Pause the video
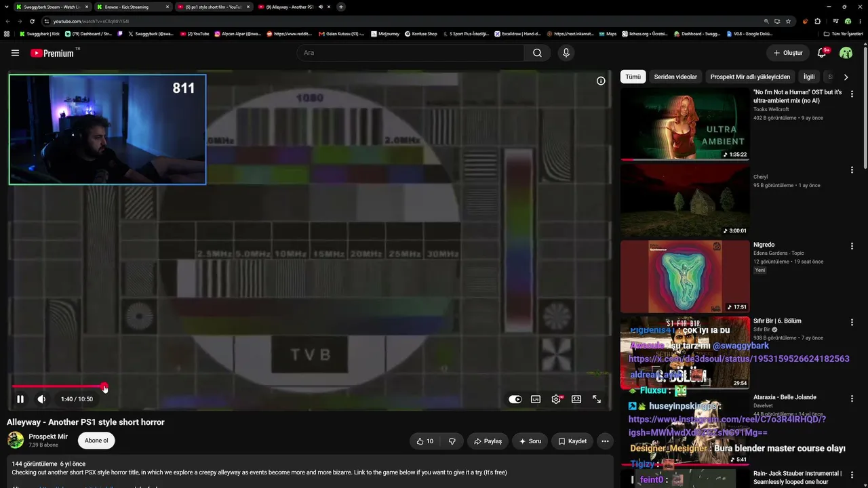This screenshot has width=868, height=488. pyautogui.click(x=20, y=399)
